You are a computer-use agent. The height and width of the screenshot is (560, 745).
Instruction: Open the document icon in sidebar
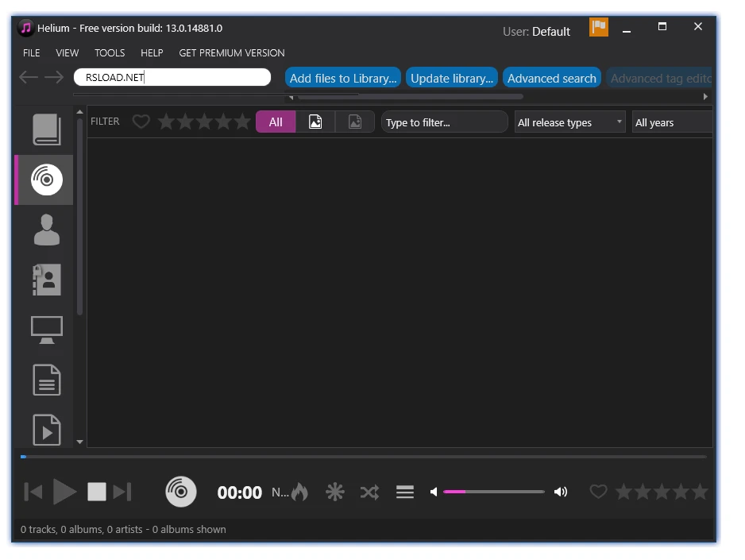[46, 380]
